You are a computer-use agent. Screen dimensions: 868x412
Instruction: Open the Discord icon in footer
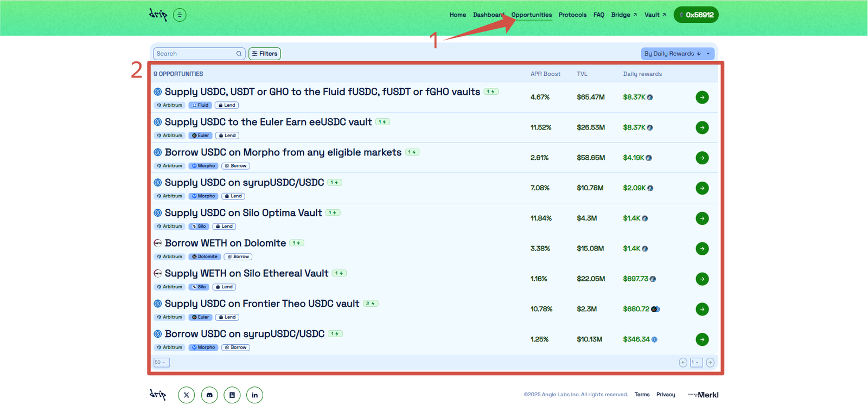coord(209,395)
